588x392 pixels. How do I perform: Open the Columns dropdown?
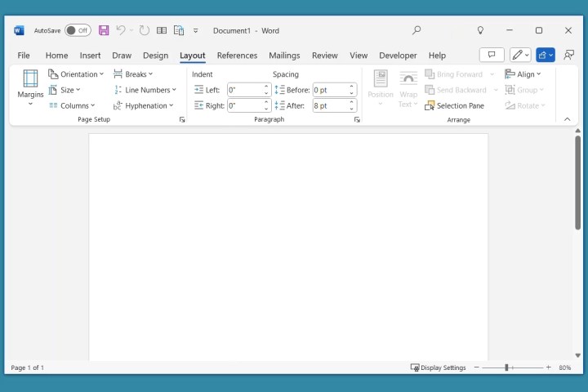72,105
